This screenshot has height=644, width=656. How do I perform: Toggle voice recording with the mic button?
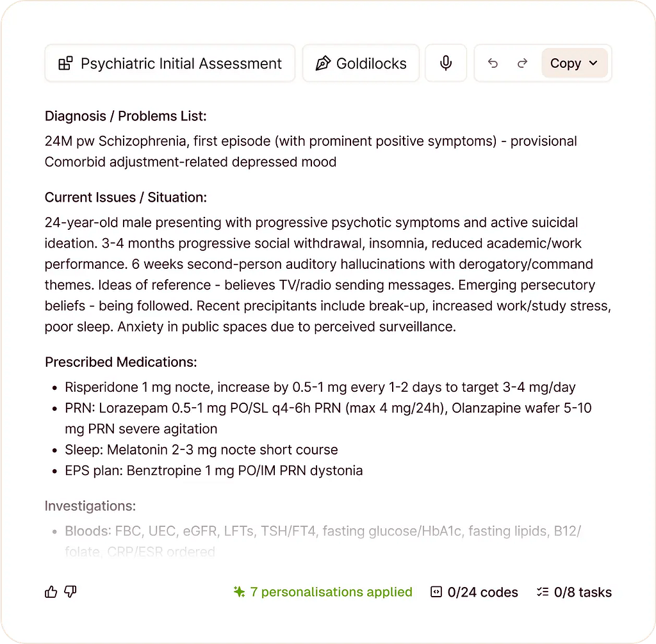click(x=446, y=63)
